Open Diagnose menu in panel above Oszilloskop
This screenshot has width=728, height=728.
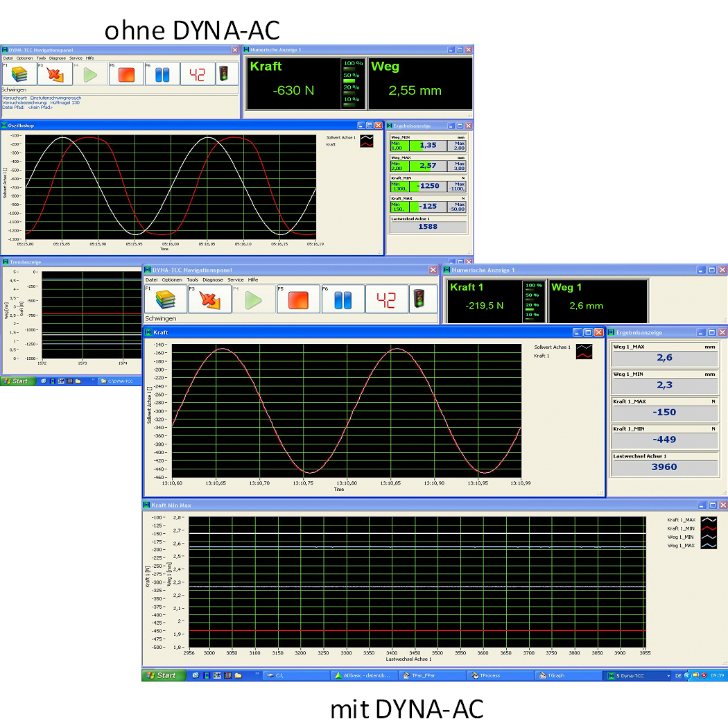[x=58, y=58]
